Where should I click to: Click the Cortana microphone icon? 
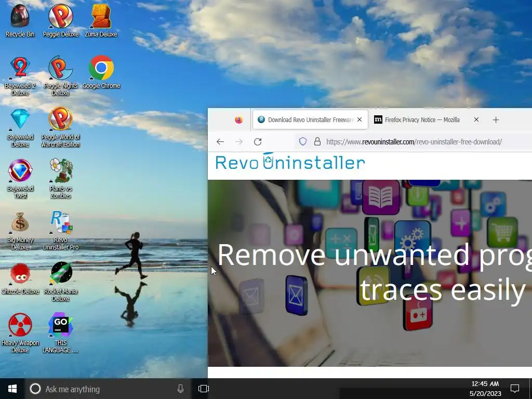click(x=180, y=389)
